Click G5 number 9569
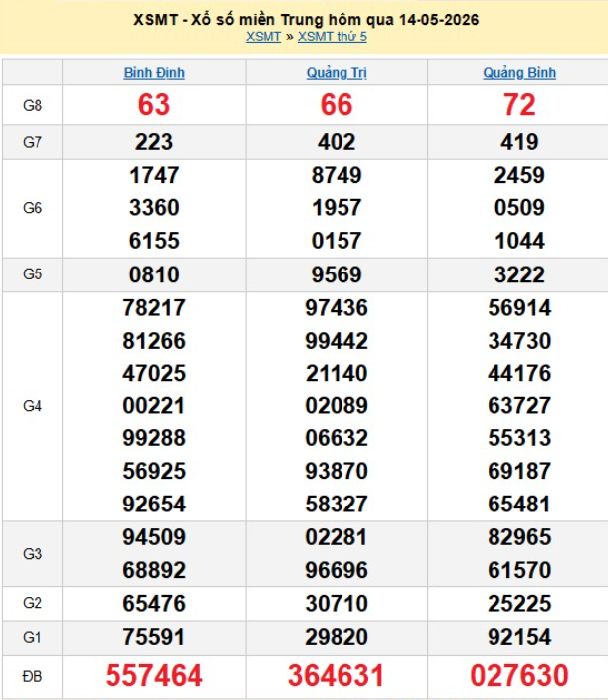 tap(337, 274)
